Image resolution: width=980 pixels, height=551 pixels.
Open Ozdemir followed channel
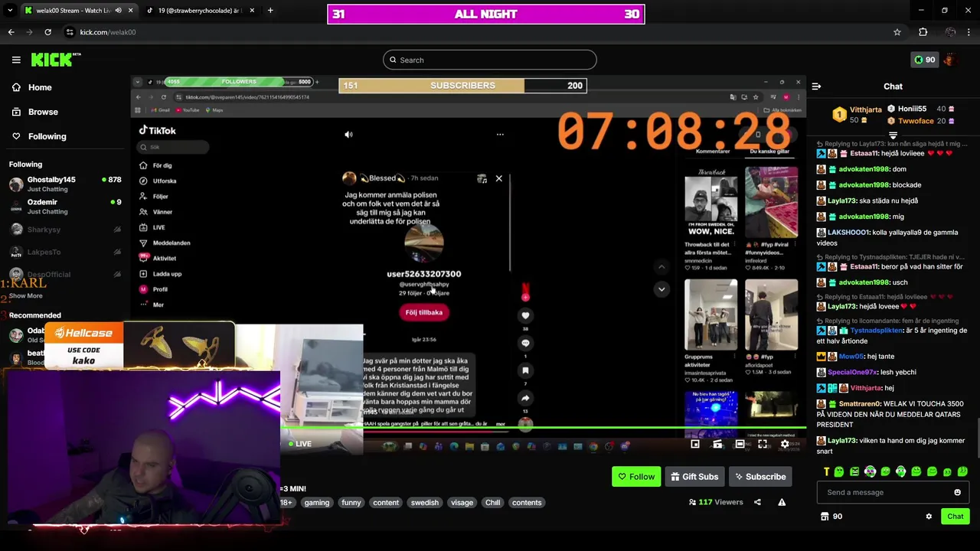pos(65,207)
